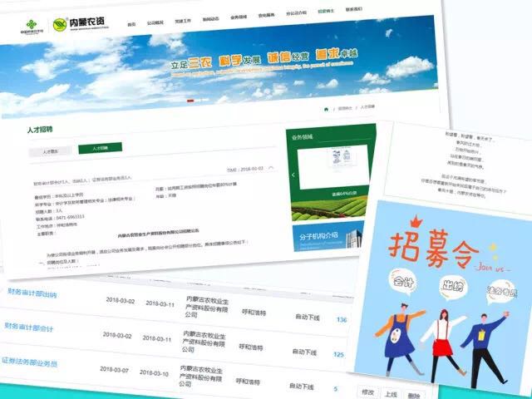Click the white slide image in 业务领域 panel

(333, 166)
